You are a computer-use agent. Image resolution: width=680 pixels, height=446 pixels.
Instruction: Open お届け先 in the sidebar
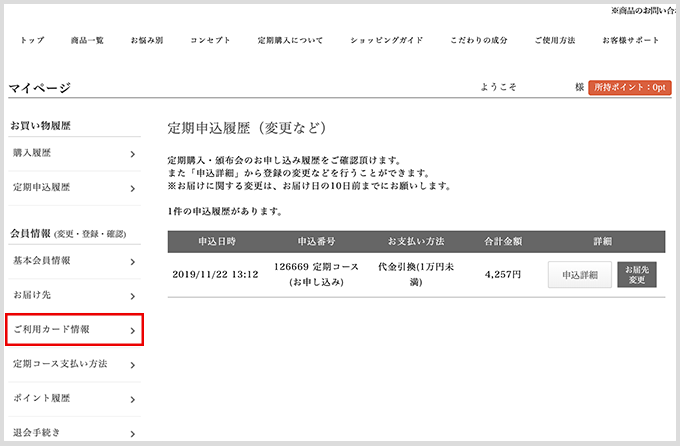[x=74, y=295]
